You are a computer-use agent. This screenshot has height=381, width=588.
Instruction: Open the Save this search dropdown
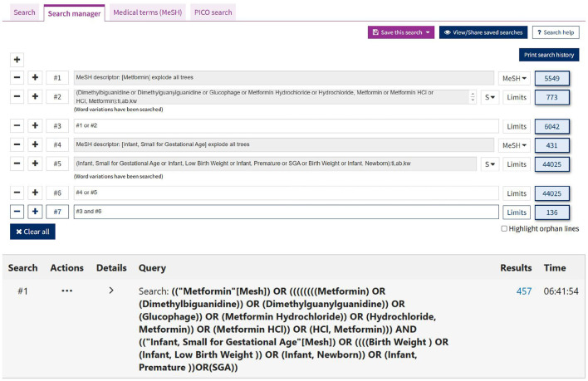401,32
